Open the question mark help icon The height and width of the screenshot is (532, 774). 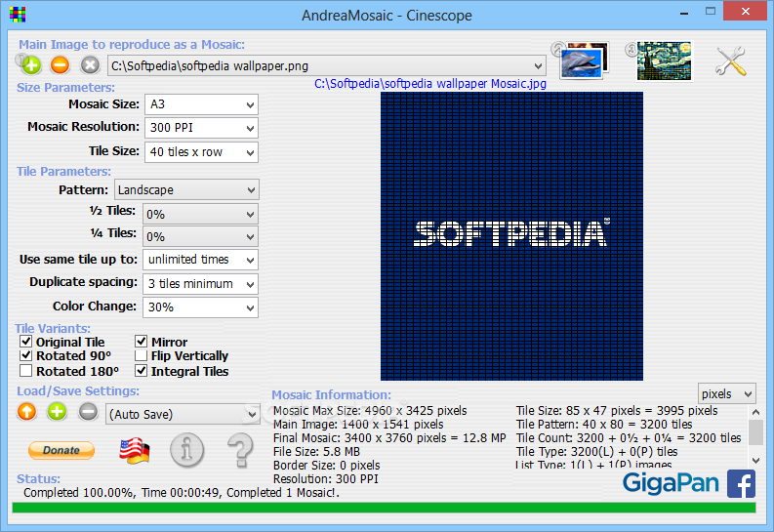pos(240,451)
